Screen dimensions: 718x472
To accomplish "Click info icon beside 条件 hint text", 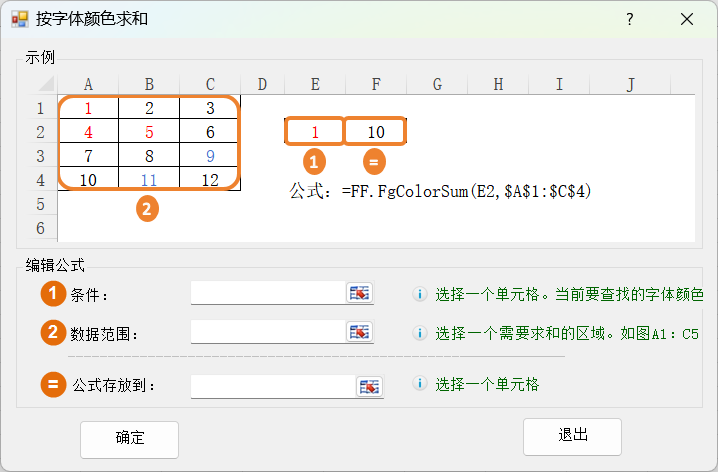I will coord(421,294).
